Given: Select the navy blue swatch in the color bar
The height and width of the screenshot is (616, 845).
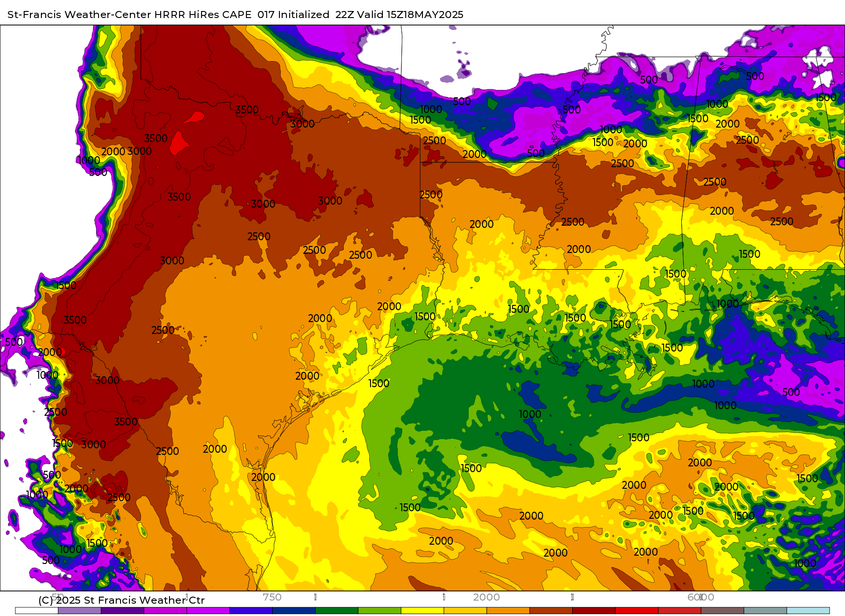Looking at the screenshot, I should 294,611.
